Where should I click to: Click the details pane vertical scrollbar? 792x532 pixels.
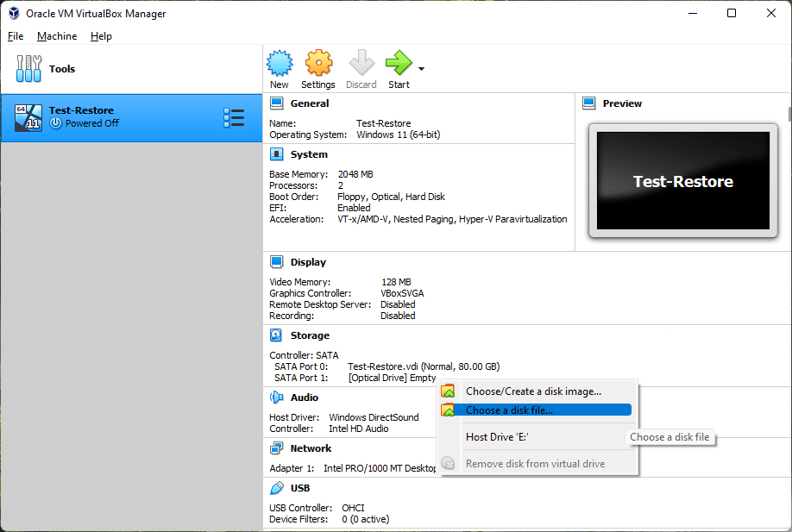tap(789, 113)
